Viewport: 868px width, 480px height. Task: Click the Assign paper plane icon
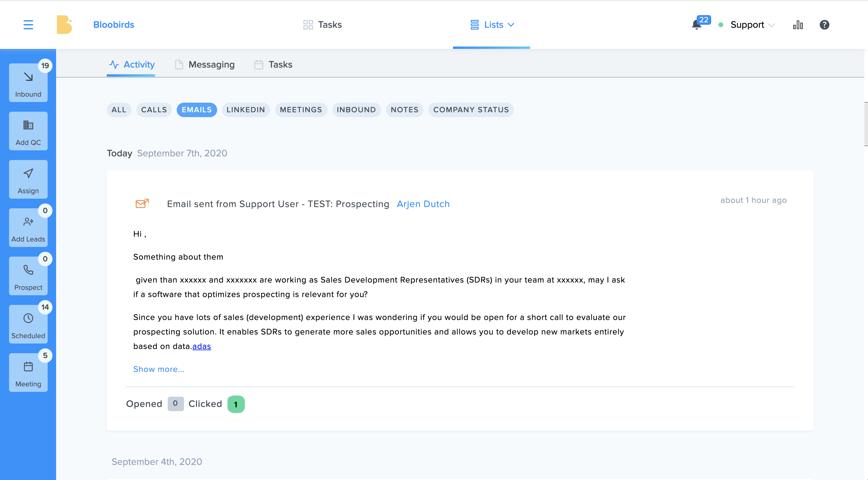tap(28, 173)
